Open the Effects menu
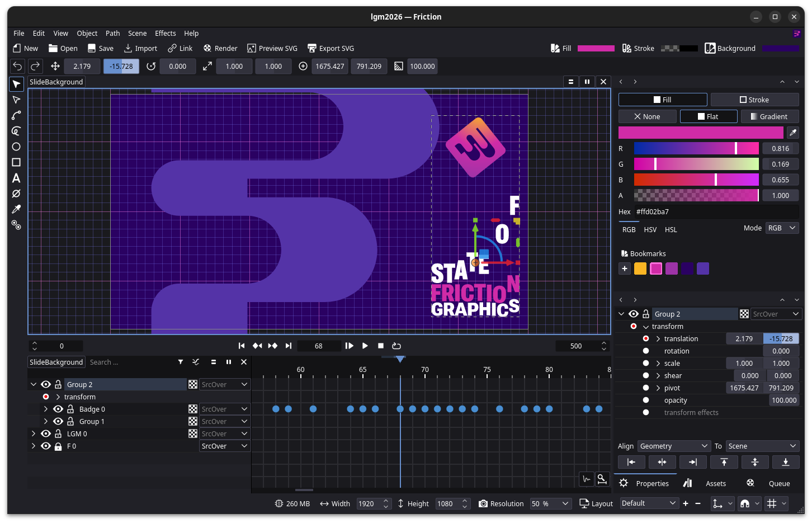This screenshot has width=812, height=523. (165, 33)
